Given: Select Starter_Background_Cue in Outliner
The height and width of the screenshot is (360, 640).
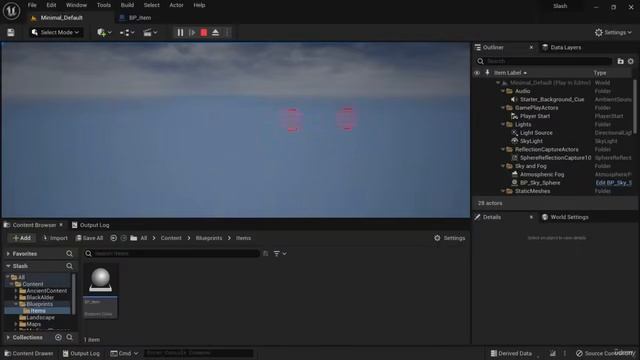Looking at the screenshot, I should [552, 100].
